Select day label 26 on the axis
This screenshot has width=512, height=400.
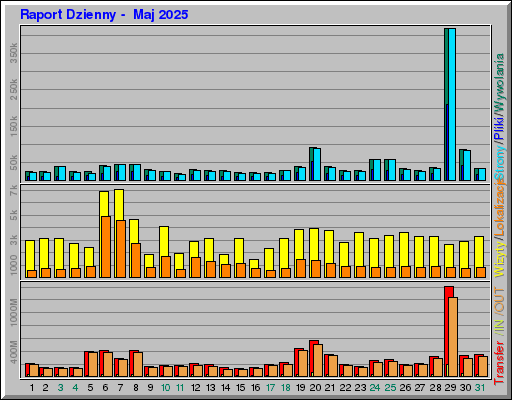tap(405, 388)
